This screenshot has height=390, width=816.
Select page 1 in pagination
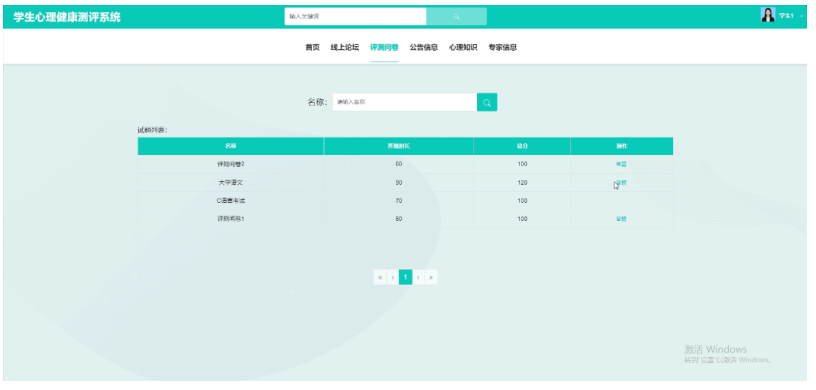405,278
